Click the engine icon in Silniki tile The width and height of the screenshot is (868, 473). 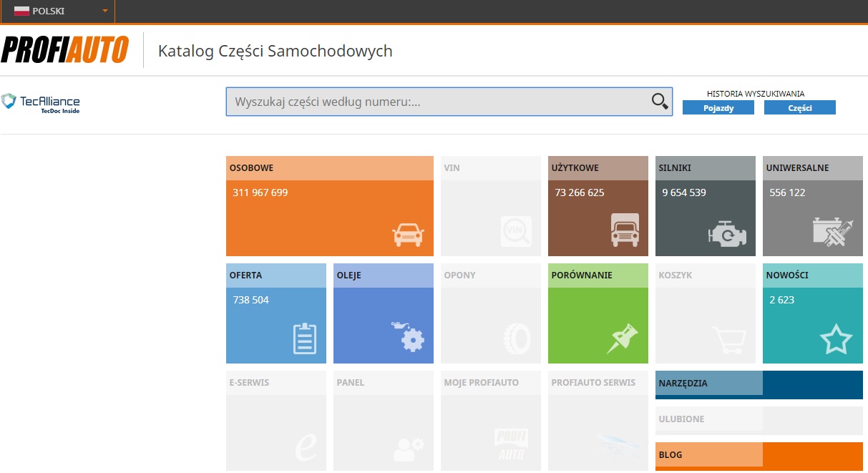click(726, 234)
